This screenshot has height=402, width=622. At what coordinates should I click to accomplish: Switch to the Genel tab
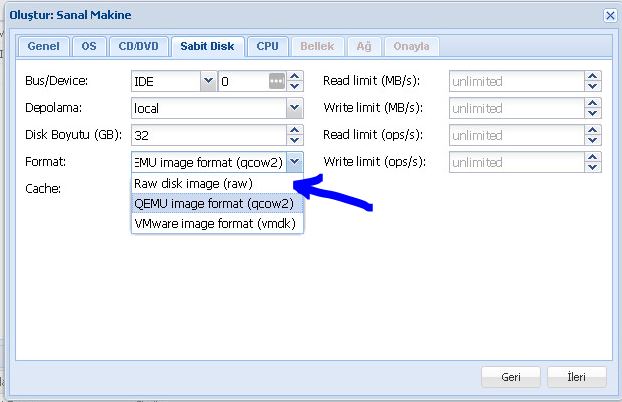tap(43, 46)
